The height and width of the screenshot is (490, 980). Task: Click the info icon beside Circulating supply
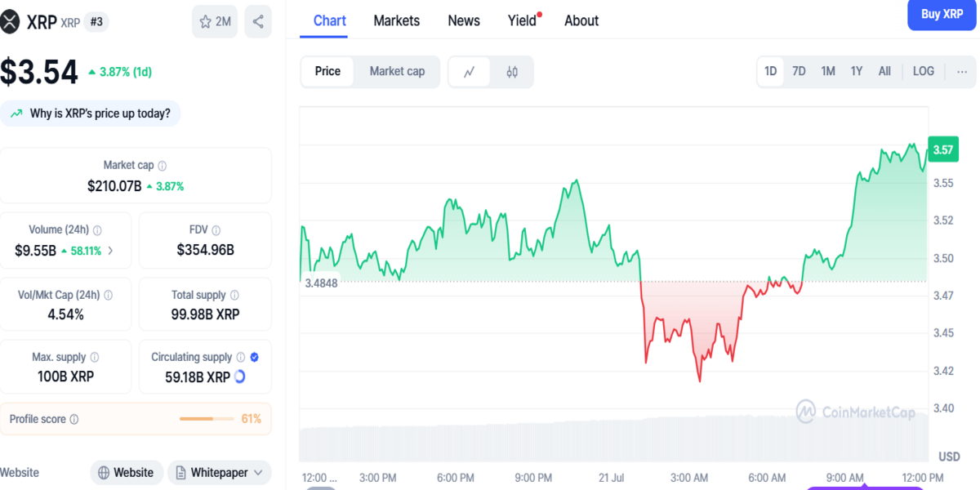pos(240,358)
